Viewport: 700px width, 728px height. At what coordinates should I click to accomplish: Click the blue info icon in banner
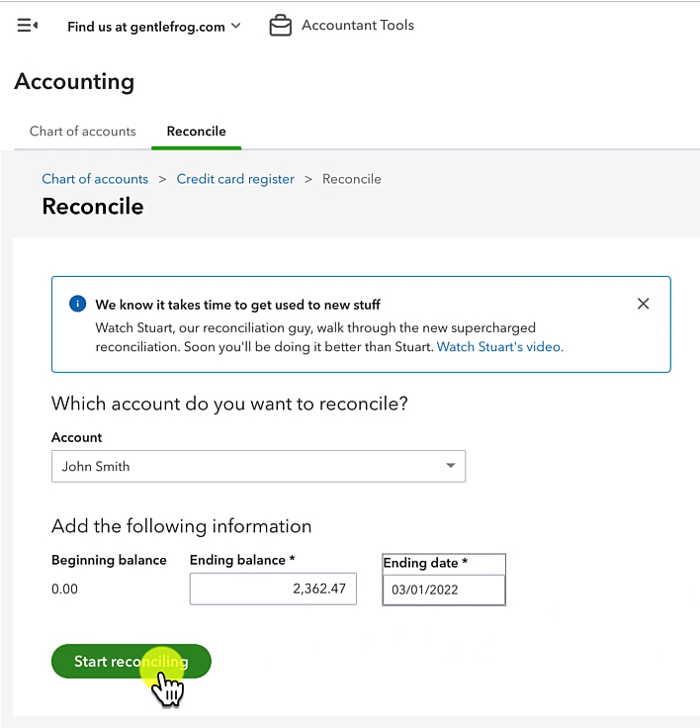tap(77, 304)
